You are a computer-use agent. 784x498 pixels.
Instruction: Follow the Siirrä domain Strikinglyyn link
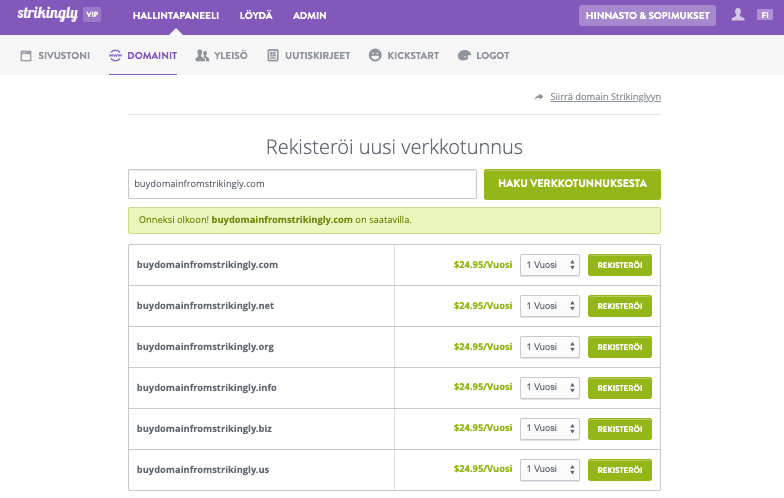(x=605, y=97)
